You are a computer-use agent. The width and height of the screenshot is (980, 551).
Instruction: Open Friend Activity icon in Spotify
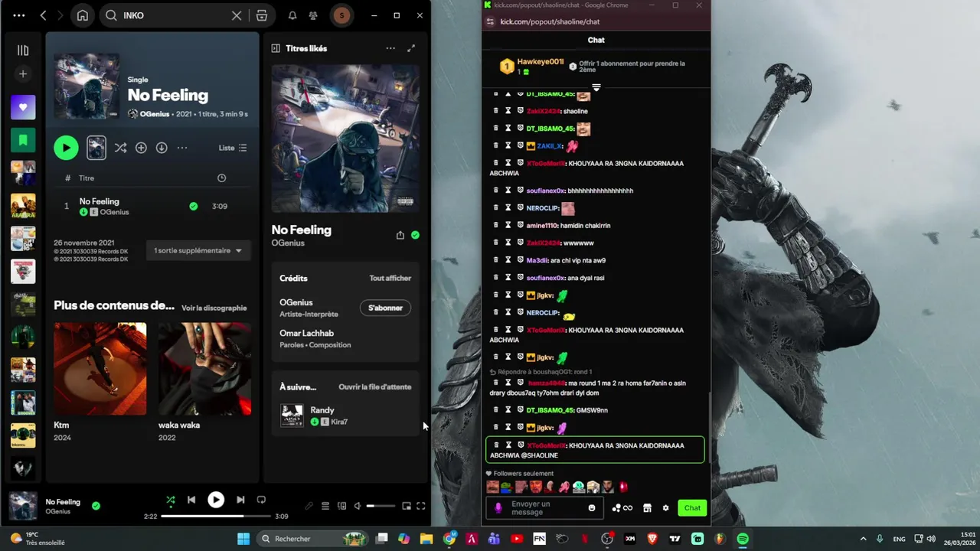pyautogui.click(x=313, y=15)
